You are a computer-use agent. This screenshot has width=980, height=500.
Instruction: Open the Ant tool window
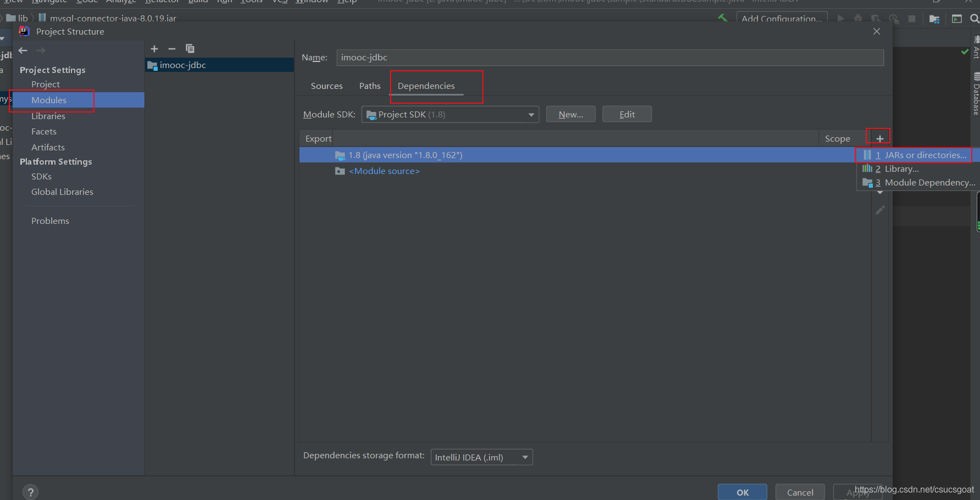pyautogui.click(x=976, y=47)
